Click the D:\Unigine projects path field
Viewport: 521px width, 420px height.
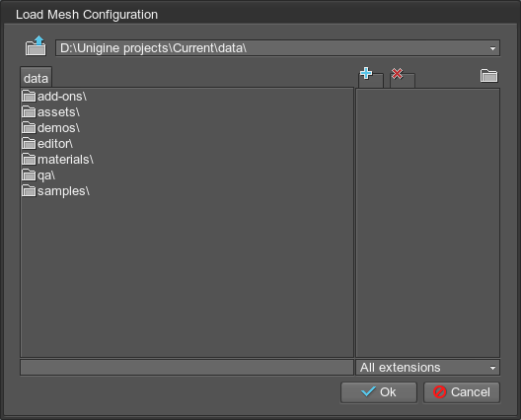(277, 48)
